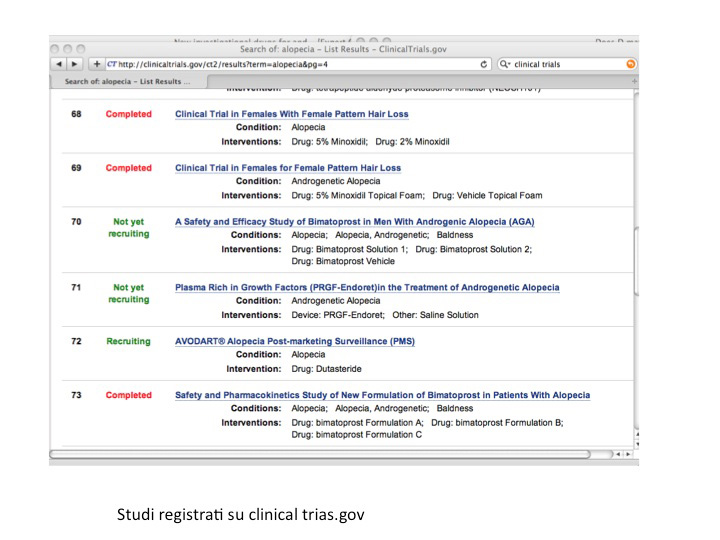
Task: Click the vertical scrollbar down arrow
Action: click(637, 444)
